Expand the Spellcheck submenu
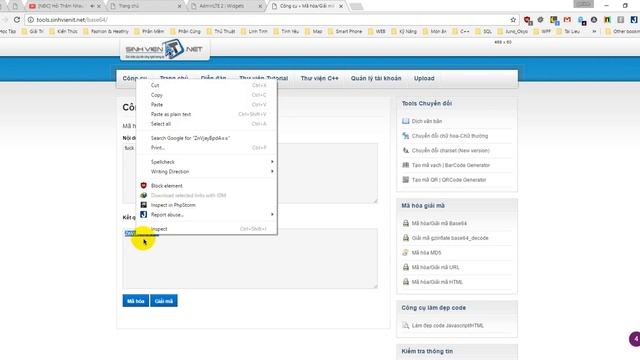This screenshot has height=360, width=640. (207, 162)
